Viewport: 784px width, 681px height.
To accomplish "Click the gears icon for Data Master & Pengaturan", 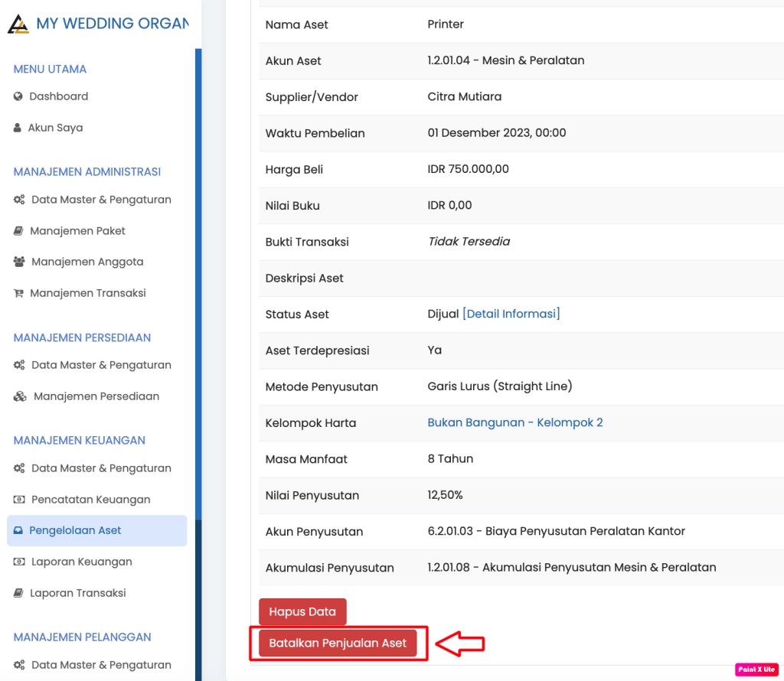I will (19, 199).
